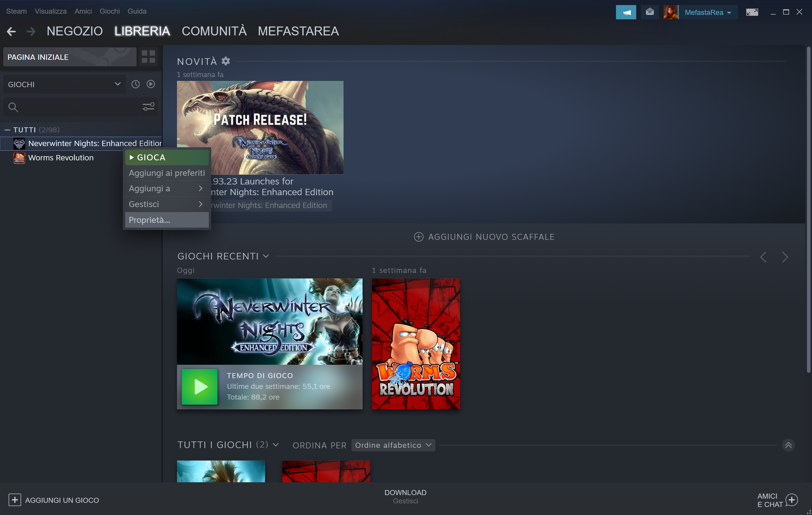The image size is (812, 515).
Task: Click plus icon beside Aggiungi un gioco
Action: click(15, 500)
